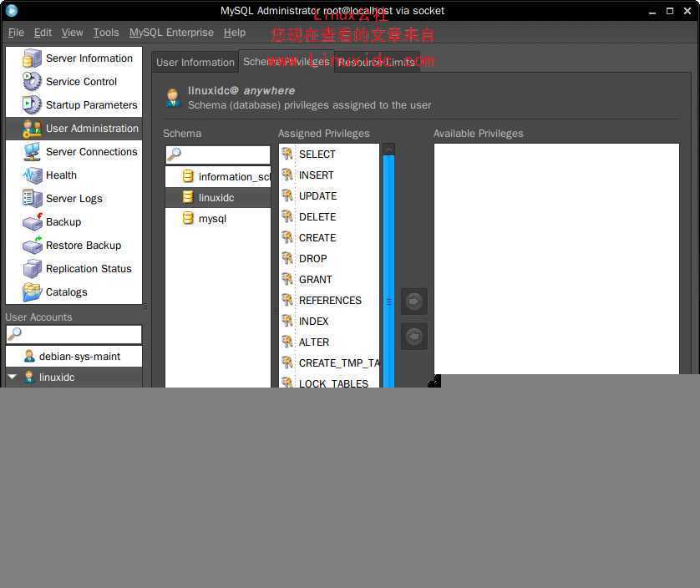The height and width of the screenshot is (588, 700).
Task: Select debian-sys-maint user account
Action: pos(74,357)
